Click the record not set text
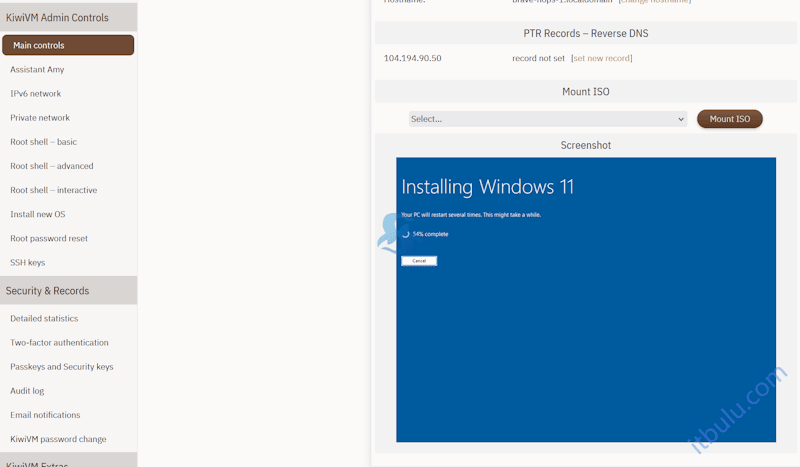 (x=538, y=58)
